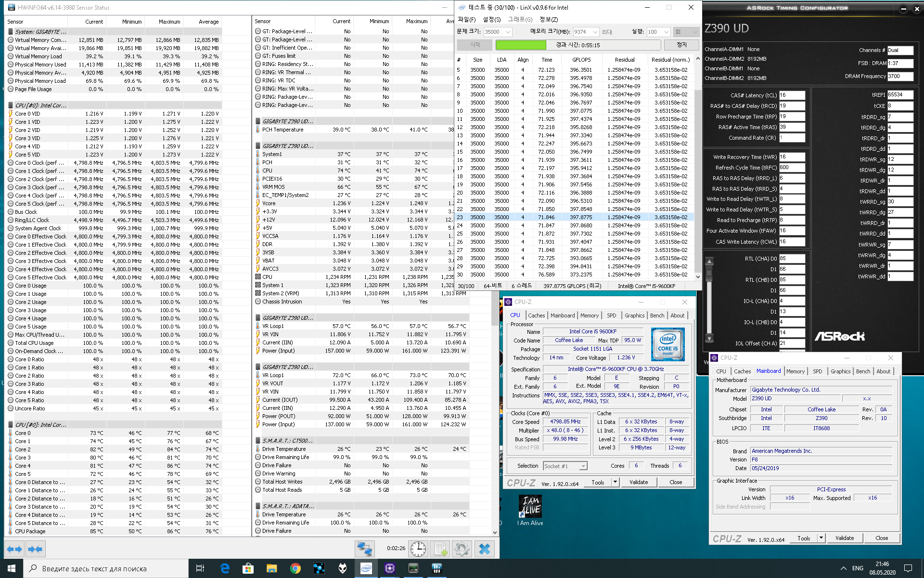Click the HWiNFO clock reset icon

418,549
